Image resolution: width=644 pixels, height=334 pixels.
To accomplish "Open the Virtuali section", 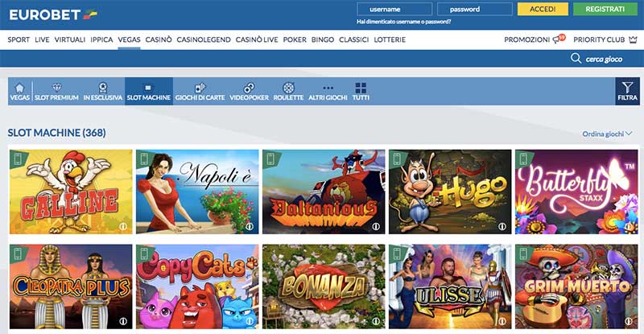I will click(70, 39).
